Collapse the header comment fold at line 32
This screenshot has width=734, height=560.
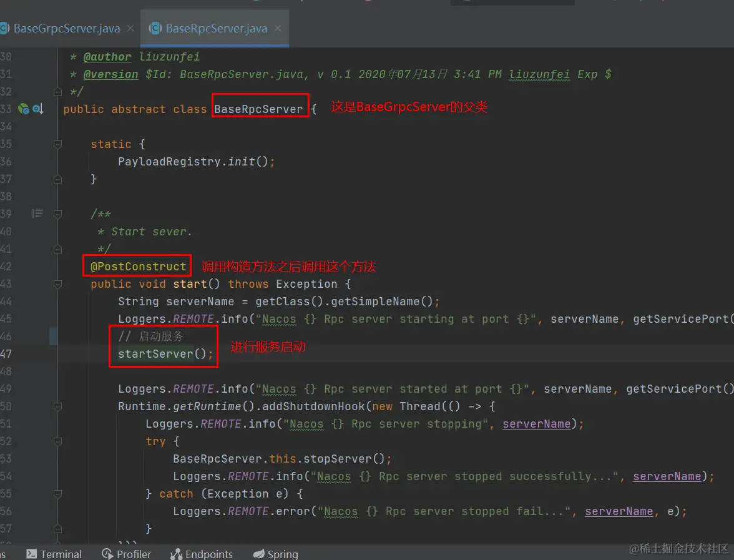tap(57, 92)
